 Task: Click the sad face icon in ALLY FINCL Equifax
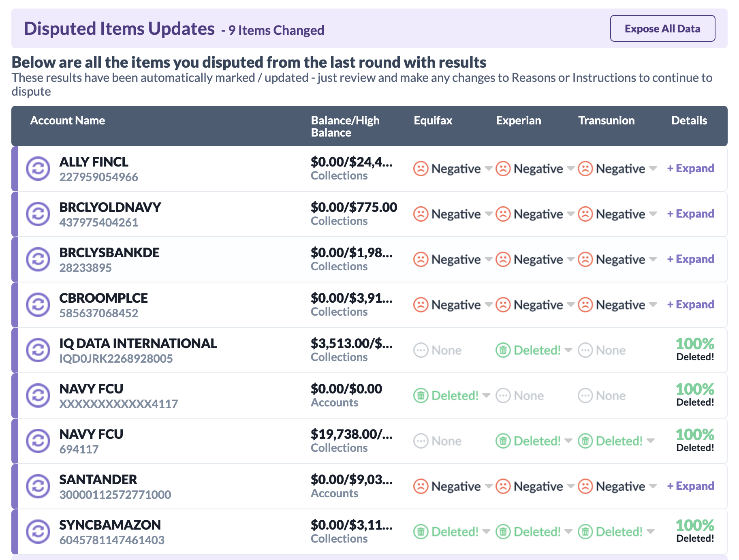[x=421, y=169]
